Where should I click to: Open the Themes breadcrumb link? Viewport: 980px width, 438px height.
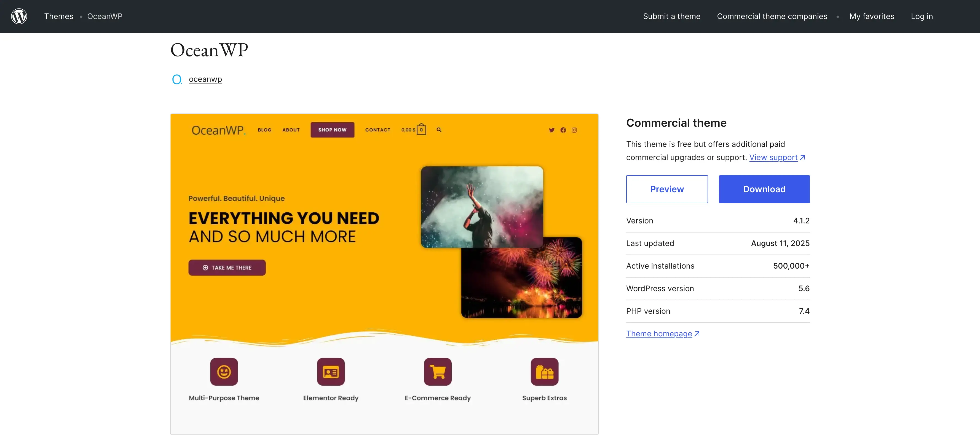(x=58, y=16)
